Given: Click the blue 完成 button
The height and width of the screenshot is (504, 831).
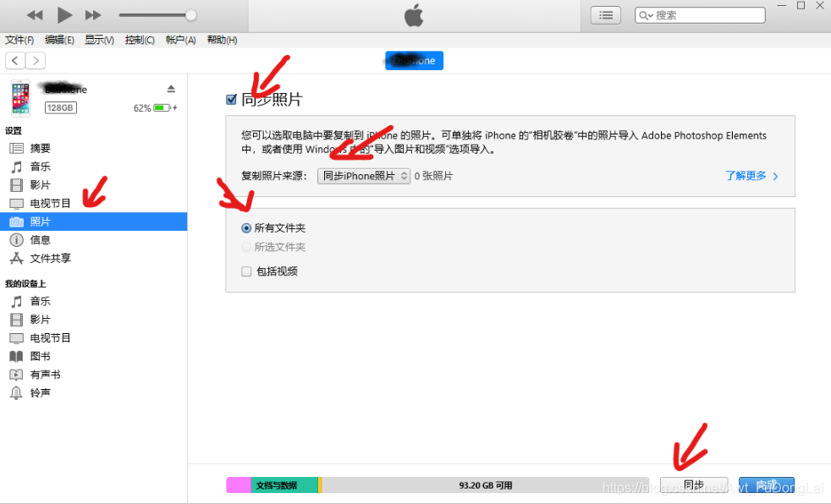Looking at the screenshot, I should click(x=767, y=485).
